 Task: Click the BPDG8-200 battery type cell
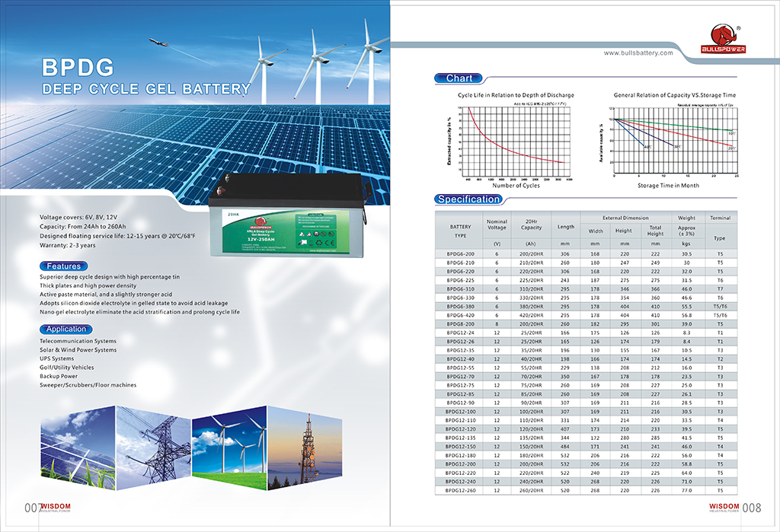[460, 324]
